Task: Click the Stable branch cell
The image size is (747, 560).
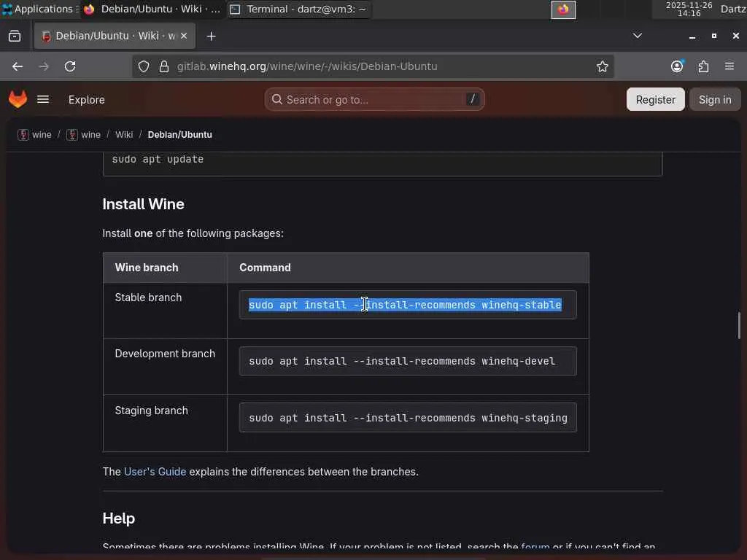Action: click(165, 311)
